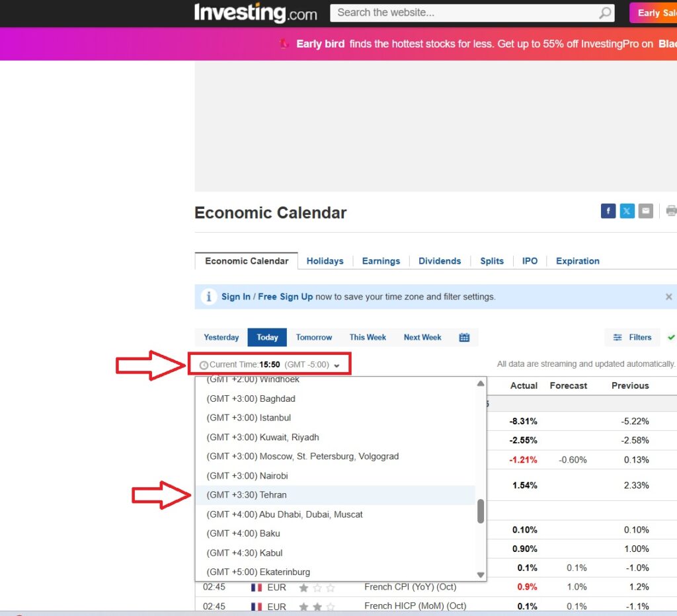Click the search magnifier icon

[x=605, y=13]
